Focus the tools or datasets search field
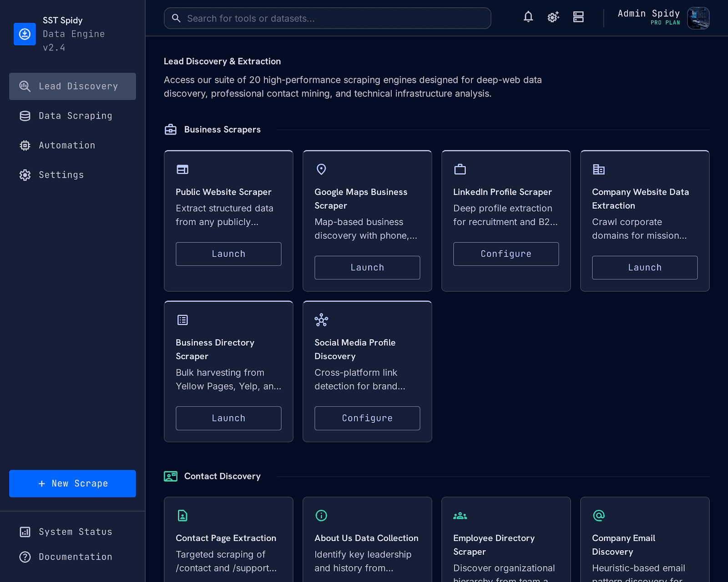Image resolution: width=728 pixels, height=582 pixels. (x=328, y=18)
